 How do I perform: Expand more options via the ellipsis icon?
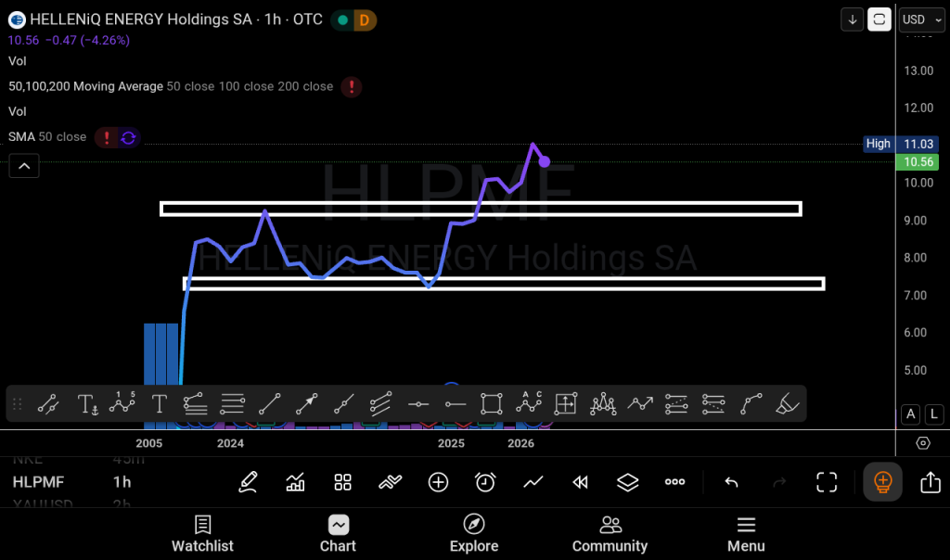coord(674,482)
